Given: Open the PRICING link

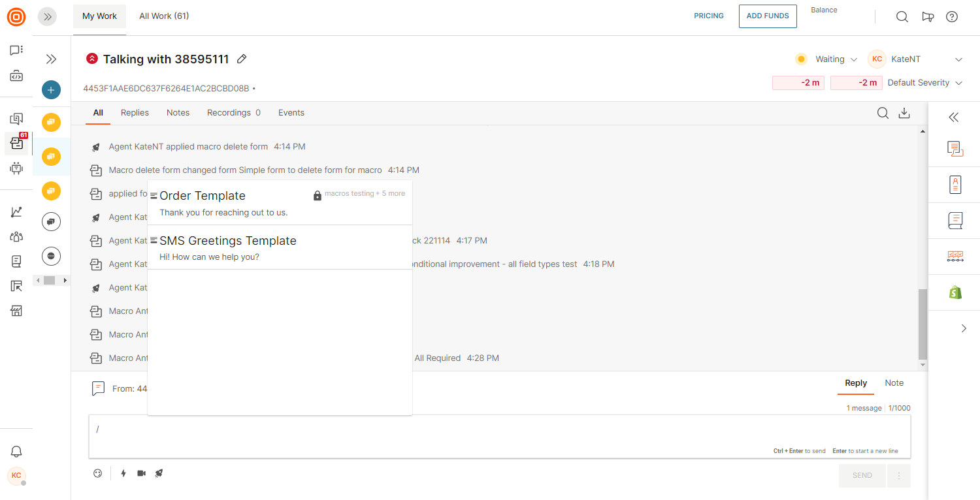Looking at the screenshot, I should coord(709,16).
